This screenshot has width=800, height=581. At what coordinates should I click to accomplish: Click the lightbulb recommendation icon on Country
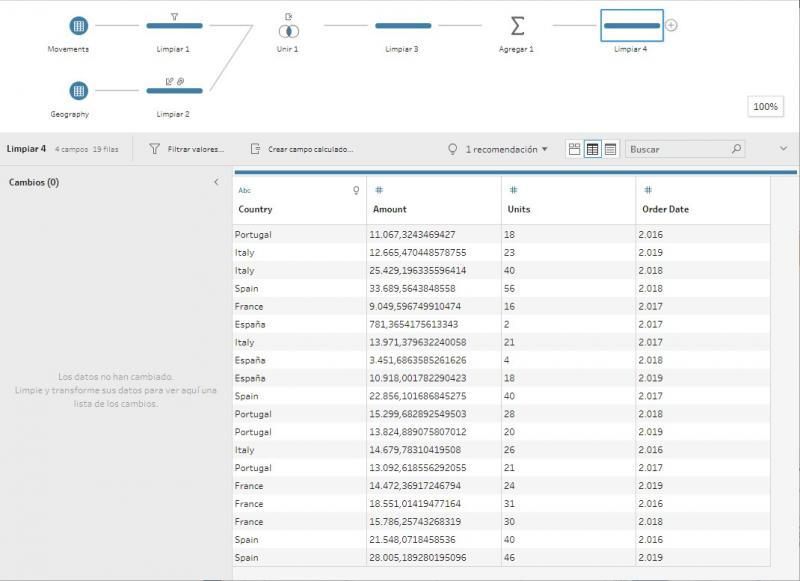point(356,190)
